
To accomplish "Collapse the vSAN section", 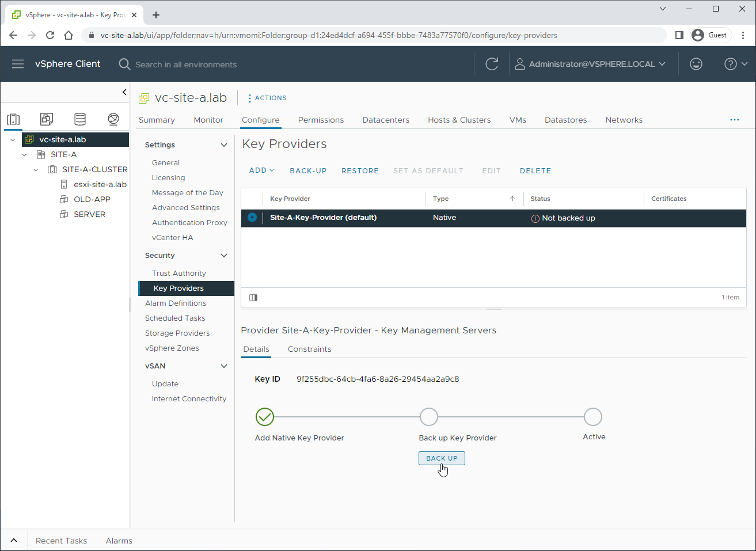I will point(224,366).
